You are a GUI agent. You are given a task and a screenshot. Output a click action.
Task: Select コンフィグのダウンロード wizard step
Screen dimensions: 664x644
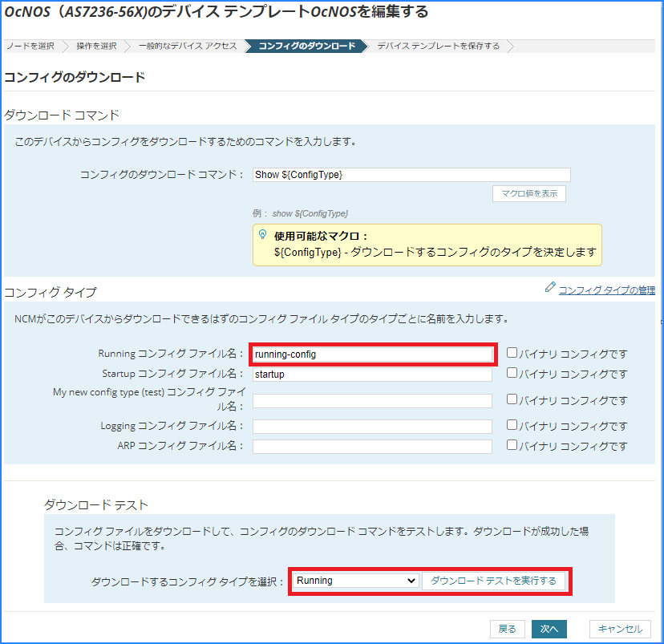[x=306, y=46]
